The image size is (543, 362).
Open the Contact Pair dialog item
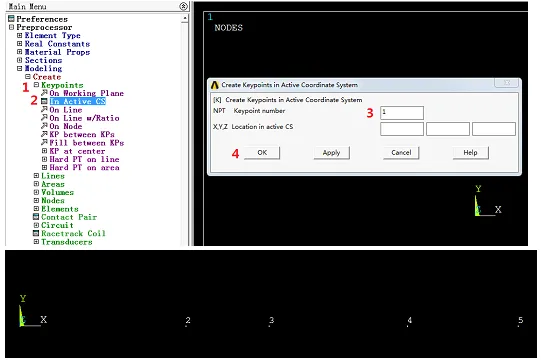pos(69,217)
